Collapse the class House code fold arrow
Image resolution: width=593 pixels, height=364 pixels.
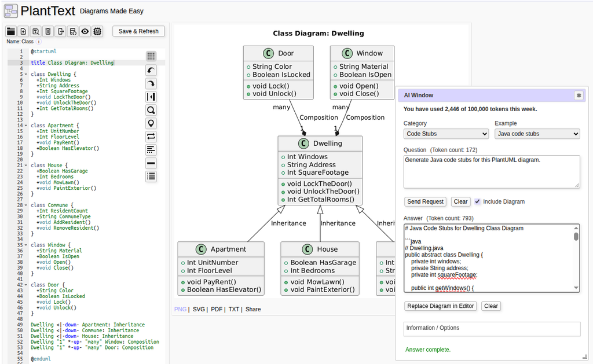click(25, 166)
